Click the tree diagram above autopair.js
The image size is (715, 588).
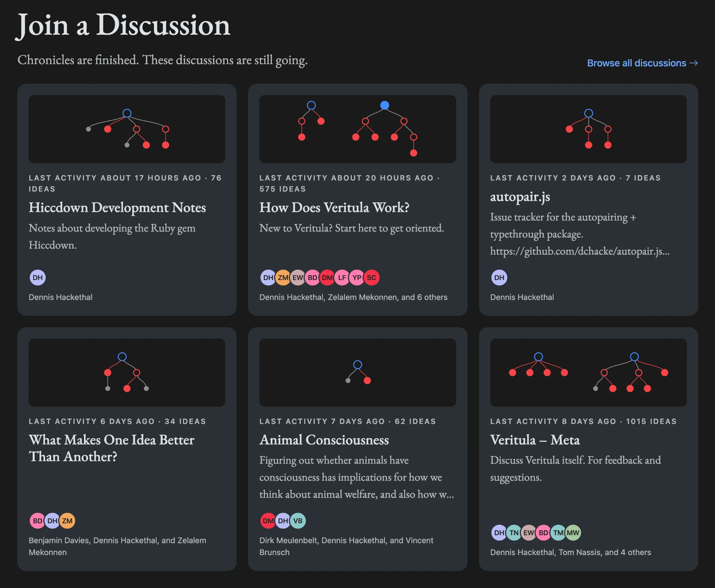588,129
